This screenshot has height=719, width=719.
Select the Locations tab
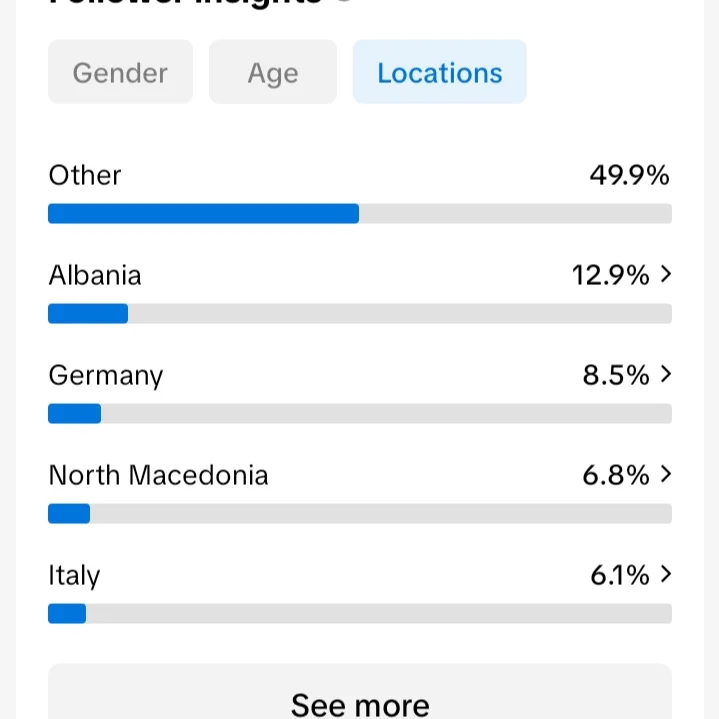pos(439,73)
